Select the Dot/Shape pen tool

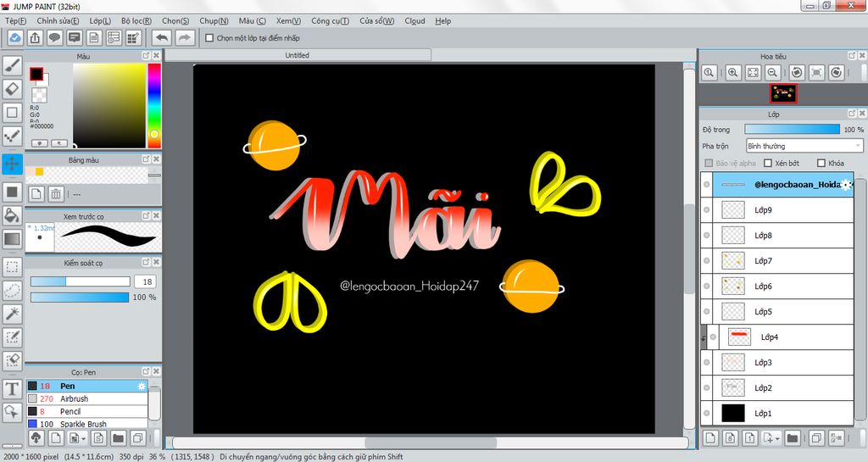tap(12, 136)
